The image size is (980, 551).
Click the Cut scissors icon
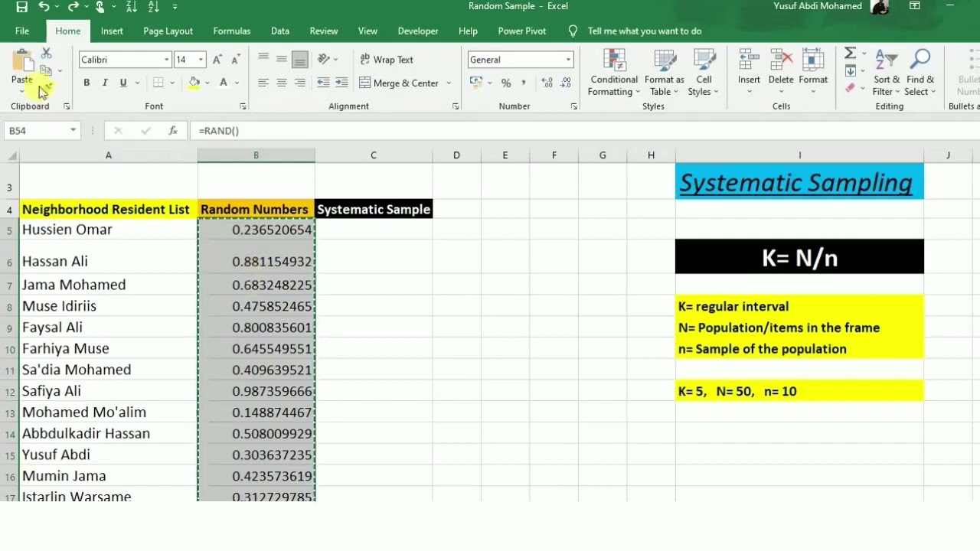(46, 54)
